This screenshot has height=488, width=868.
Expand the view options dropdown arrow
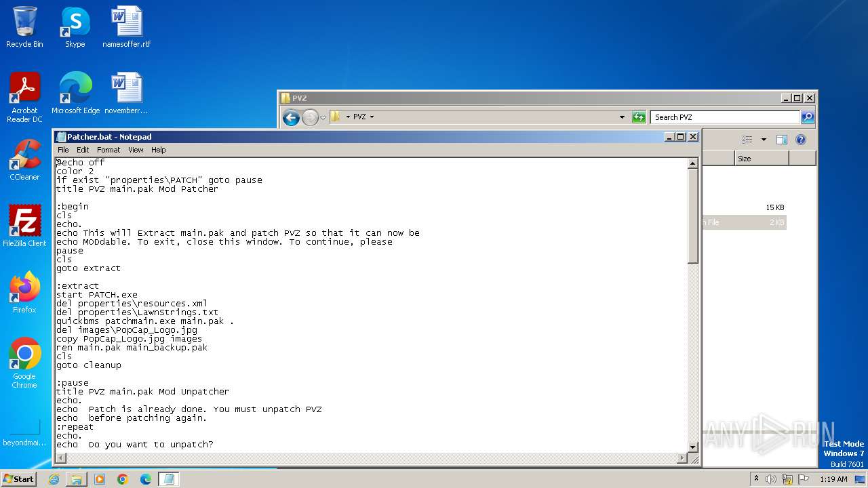tap(764, 140)
